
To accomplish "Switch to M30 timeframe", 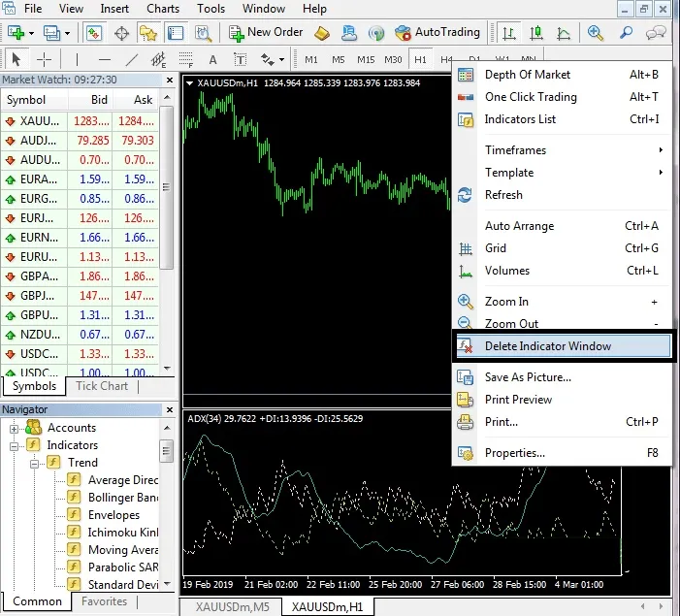I will [393, 60].
